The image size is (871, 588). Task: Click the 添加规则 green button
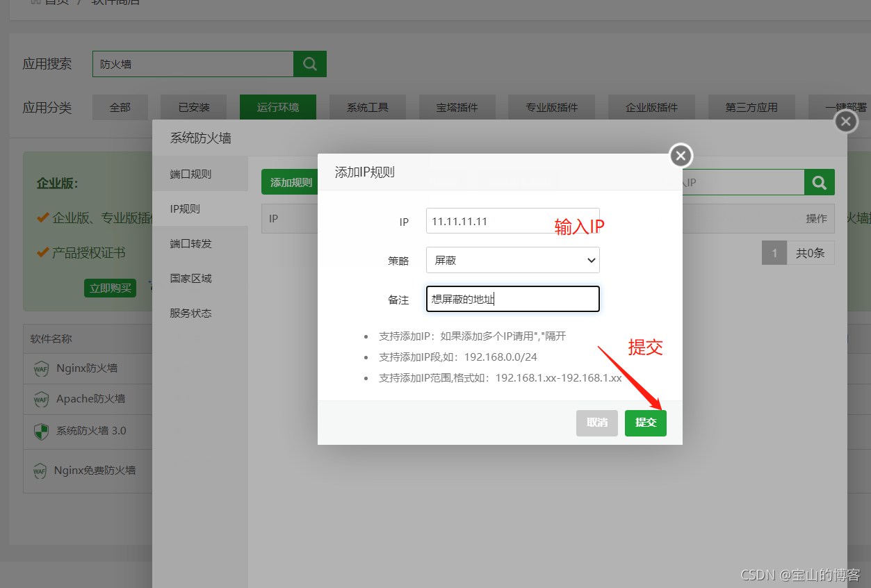[291, 182]
